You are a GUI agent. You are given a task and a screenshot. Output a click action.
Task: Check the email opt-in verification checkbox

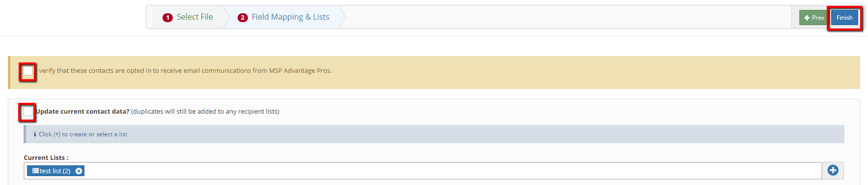(x=28, y=71)
